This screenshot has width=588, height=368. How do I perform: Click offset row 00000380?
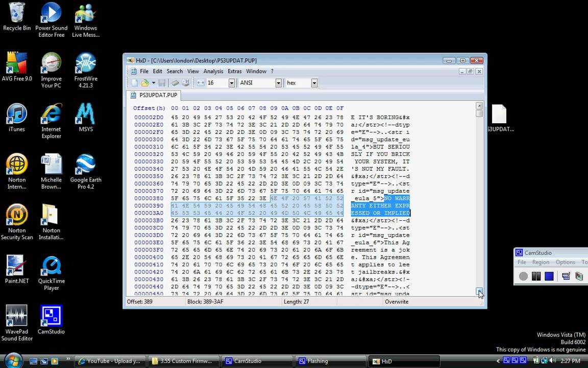tap(149, 198)
